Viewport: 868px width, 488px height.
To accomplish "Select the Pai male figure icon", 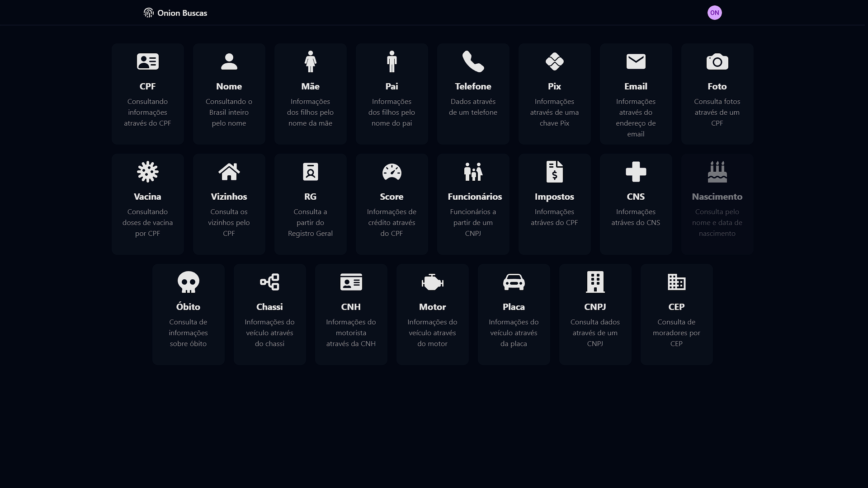I will (x=392, y=61).
